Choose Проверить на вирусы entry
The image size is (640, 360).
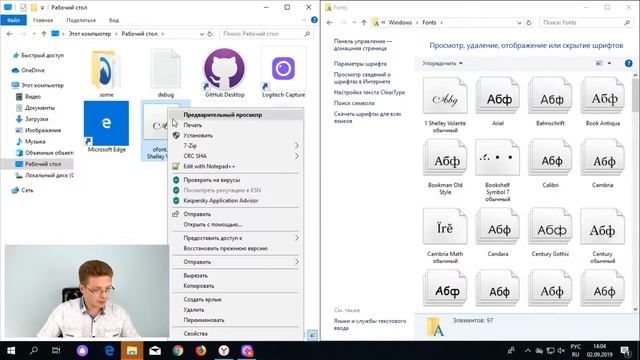236,180
